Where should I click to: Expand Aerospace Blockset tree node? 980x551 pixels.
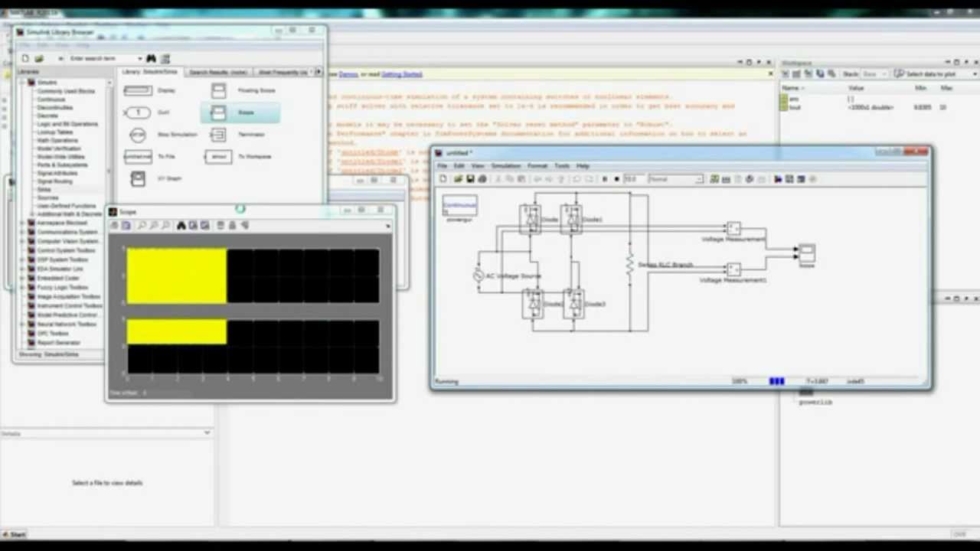pyautogui.click(x=23, y=223)
